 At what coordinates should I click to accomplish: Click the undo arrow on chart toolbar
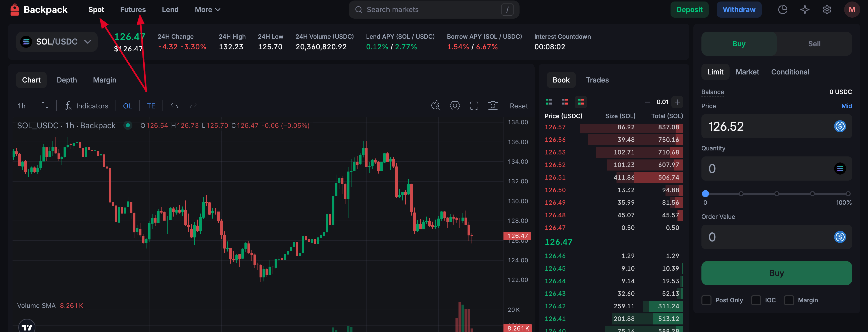174,106
